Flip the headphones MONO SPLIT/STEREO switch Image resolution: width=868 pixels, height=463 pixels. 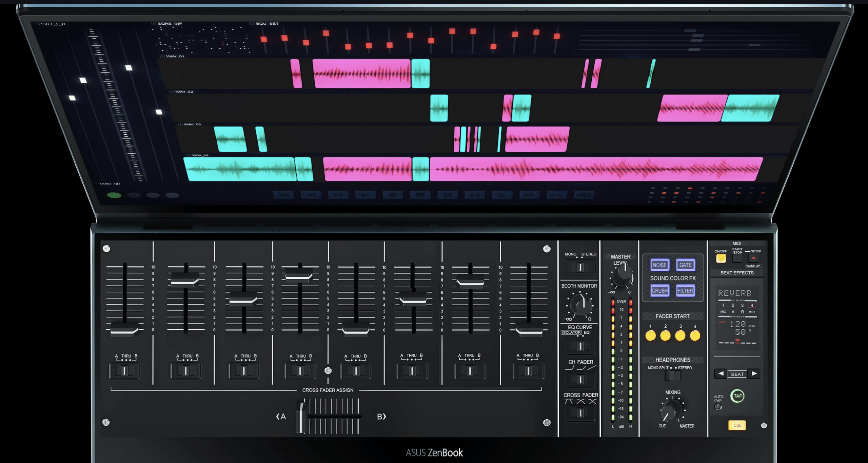pyautogui.click(x=673, y=376)
